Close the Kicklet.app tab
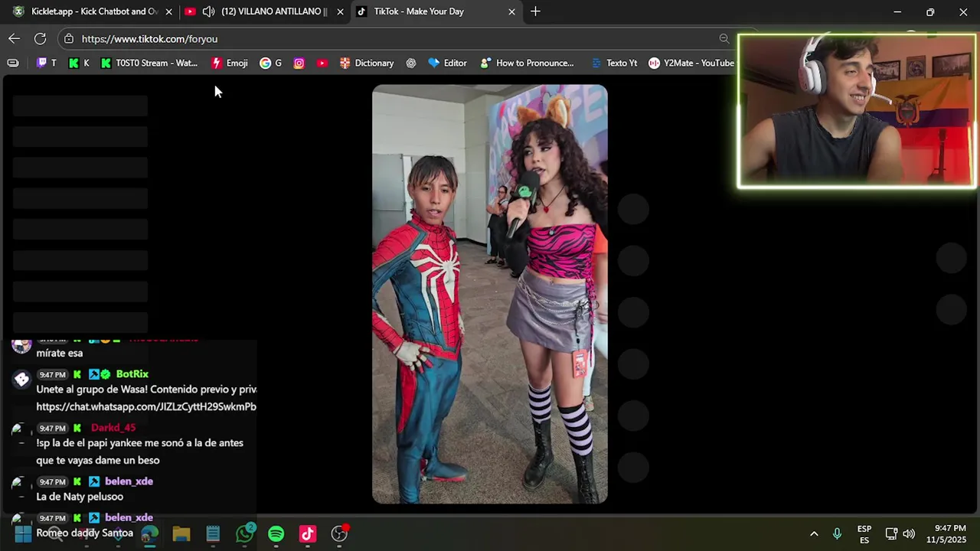The image size is (980, 551). click(x=168, y=11)
